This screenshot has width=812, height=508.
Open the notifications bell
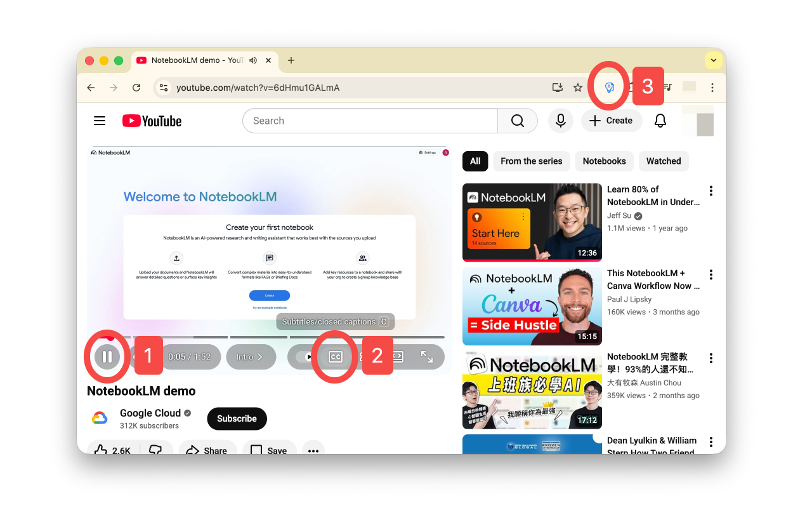pos(660,120)
